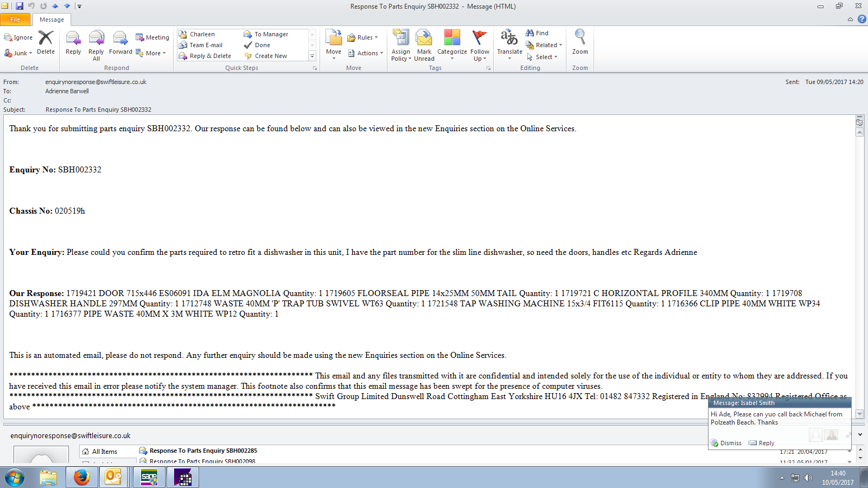Select the Message ribbon tab
868x488 pixels.
click(52, 20)
